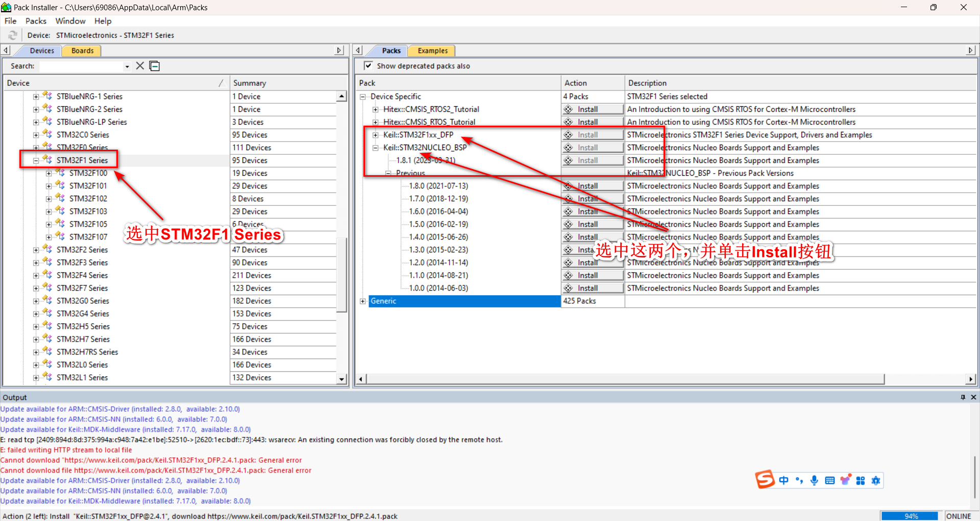Click the IME toolbox grid icon
Viewport: 980px width, 521px height.
(x=861, y=480)
